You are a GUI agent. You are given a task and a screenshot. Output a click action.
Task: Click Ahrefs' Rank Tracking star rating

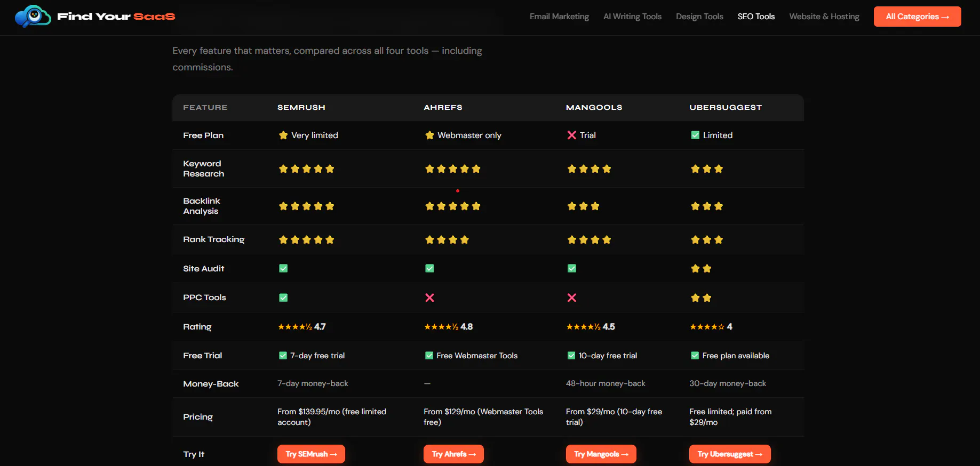447,240
